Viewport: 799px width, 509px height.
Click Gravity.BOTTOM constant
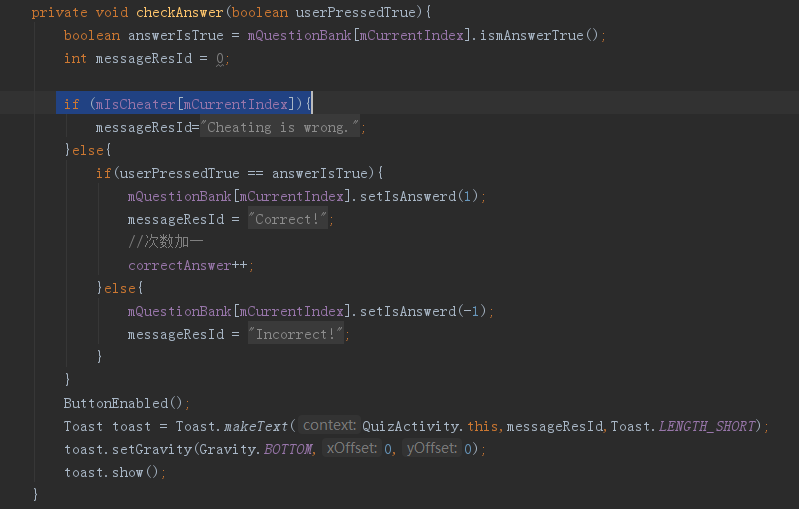point(255,449)
